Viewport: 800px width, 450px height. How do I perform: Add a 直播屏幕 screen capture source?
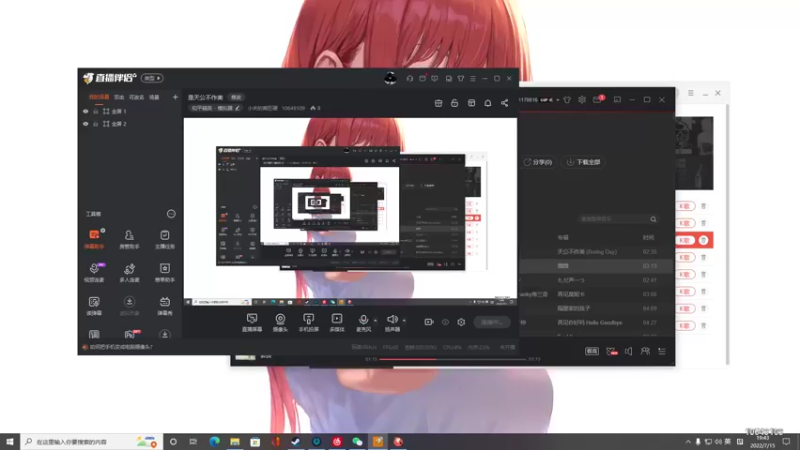pos(252,322)
